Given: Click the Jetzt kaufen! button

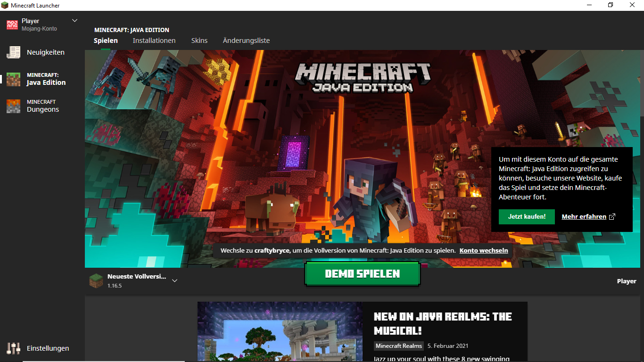Looking at the screenshot, I should [x=527, y=217].
